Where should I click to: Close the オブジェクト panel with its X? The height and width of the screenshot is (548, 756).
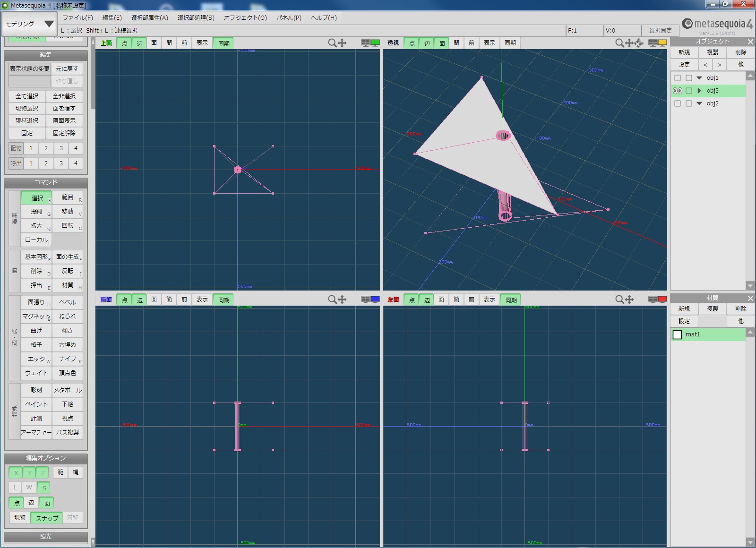coord(750,42)
